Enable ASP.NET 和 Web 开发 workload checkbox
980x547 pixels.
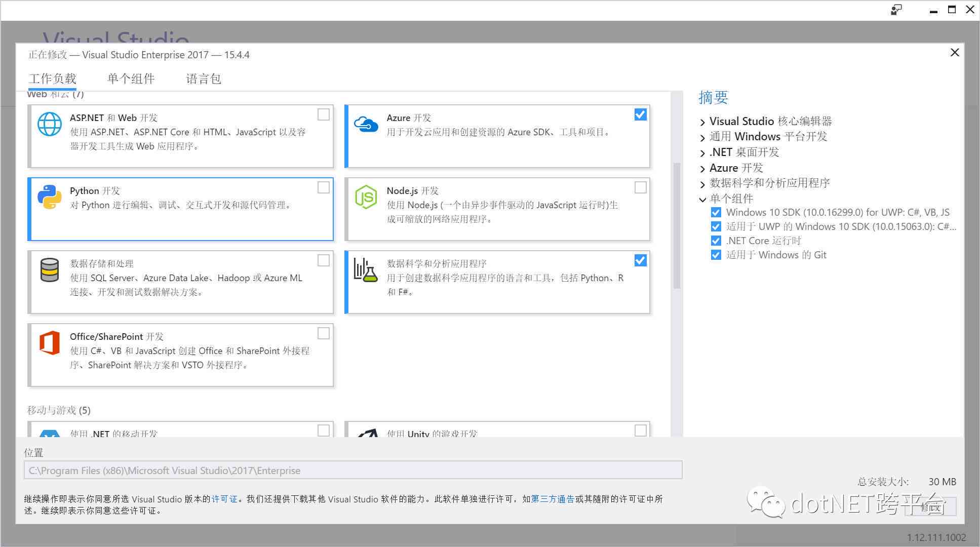(324, 114)
